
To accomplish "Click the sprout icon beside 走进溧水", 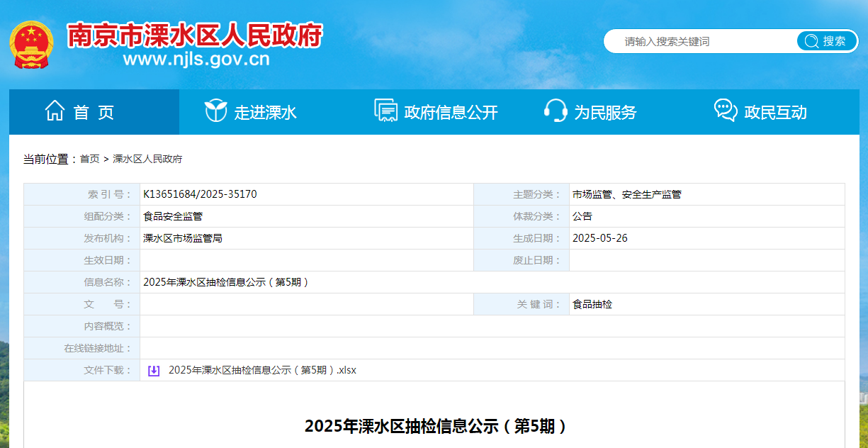I will 215,111.
